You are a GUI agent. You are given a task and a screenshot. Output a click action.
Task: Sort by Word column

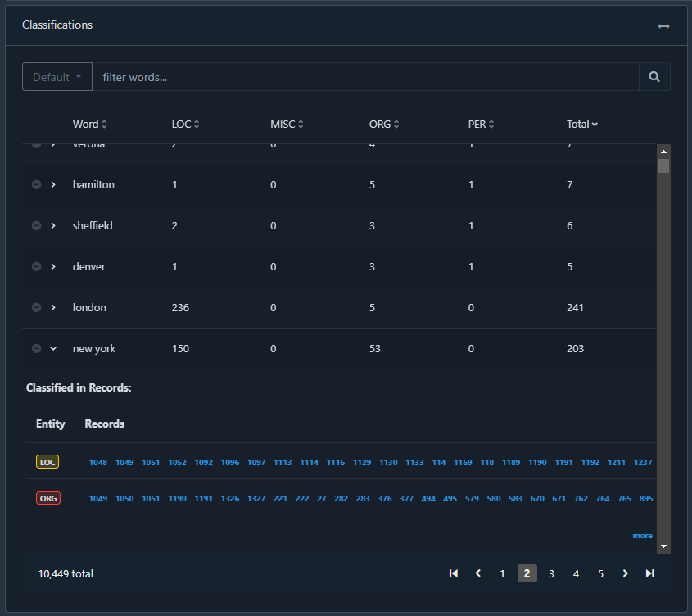click(89, 125)
